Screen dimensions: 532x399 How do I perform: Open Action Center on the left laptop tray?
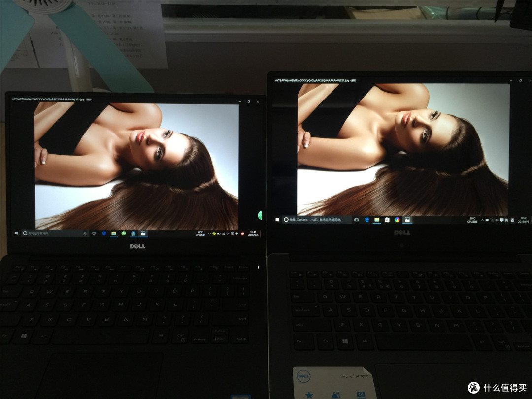pyautogui.click(x=233, y=234)
